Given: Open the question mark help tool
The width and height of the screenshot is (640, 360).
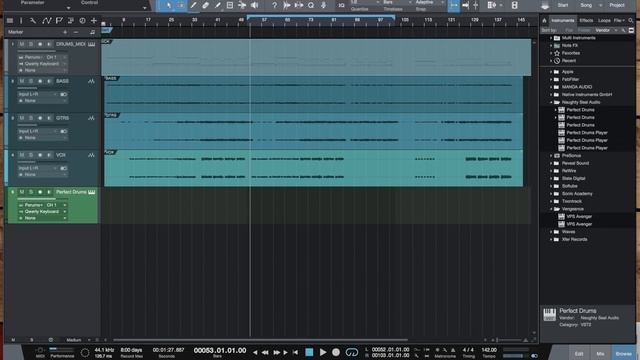Looking at the screenshot, I should (x=274, y=5).
